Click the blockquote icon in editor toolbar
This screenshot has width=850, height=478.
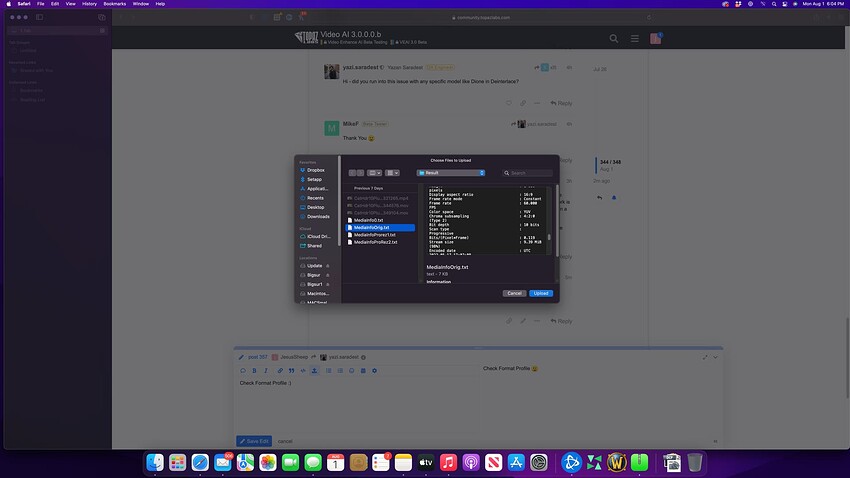[x=291, y=371]
